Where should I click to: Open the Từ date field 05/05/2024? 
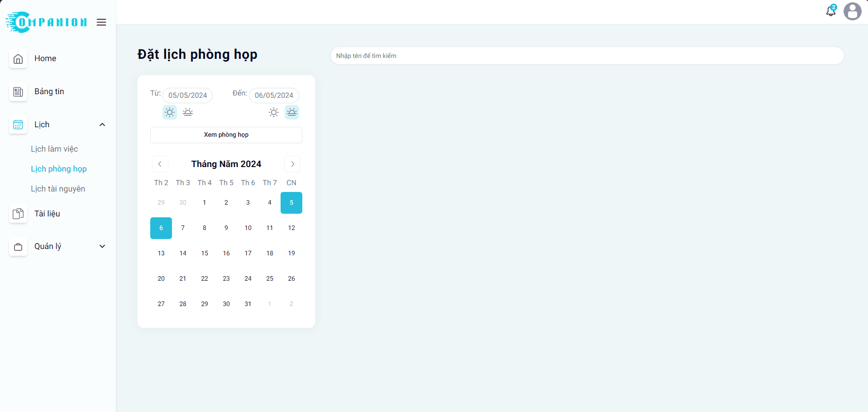point(188,95)
